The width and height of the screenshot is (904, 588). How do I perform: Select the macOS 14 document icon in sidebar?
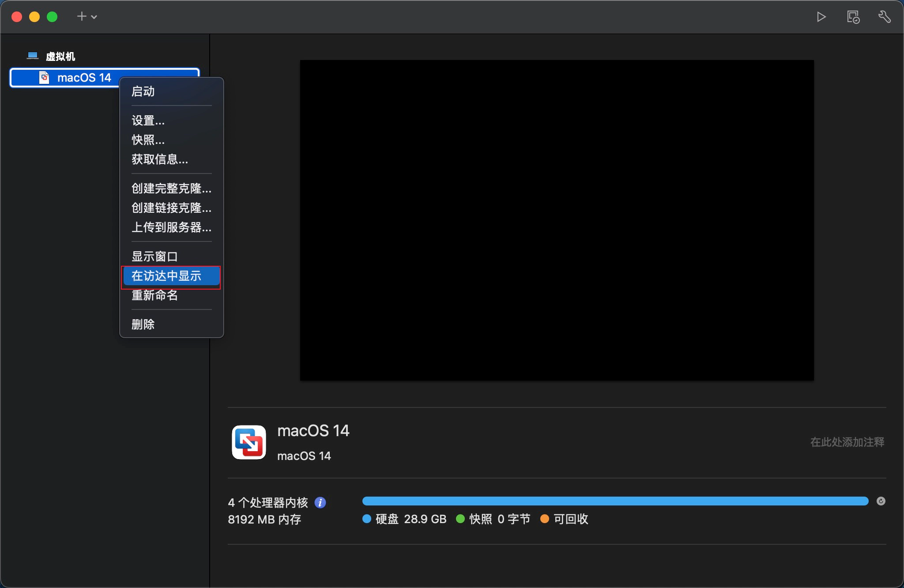point(44,78)
